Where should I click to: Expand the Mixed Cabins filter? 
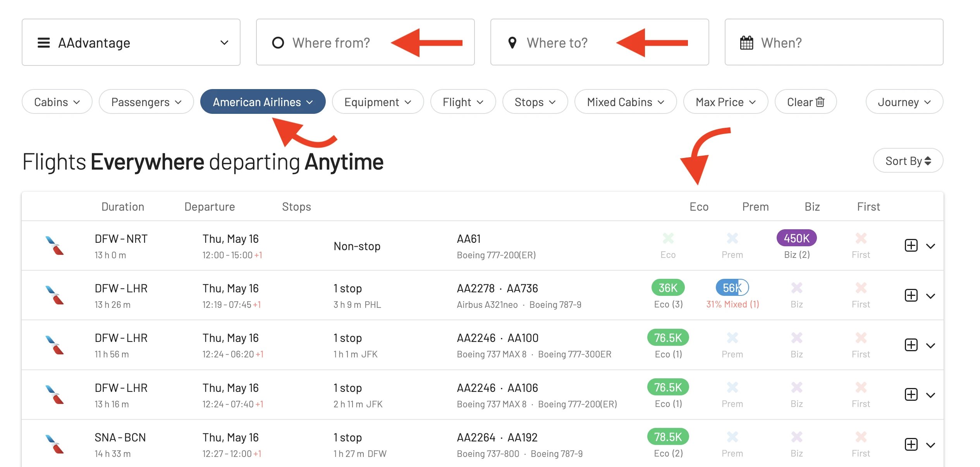(626, 102)
